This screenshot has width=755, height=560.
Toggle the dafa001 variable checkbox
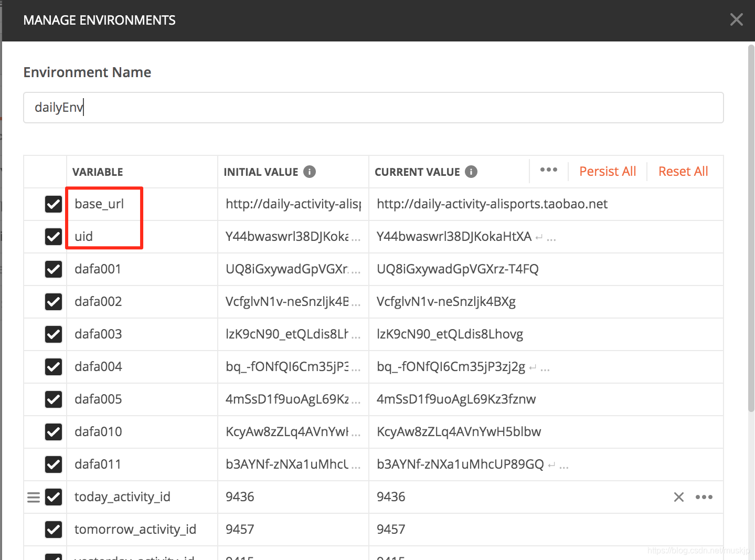coord(54,269)
